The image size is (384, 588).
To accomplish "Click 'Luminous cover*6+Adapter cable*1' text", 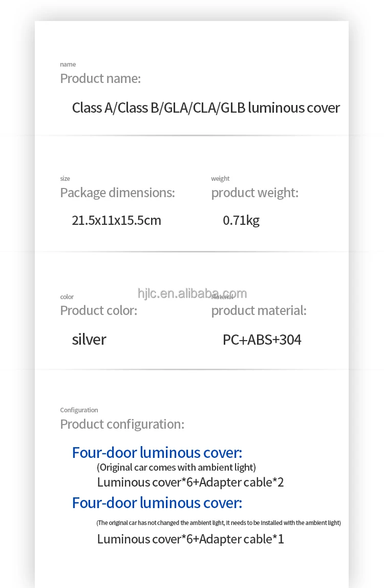I will [x=190, y=539].
